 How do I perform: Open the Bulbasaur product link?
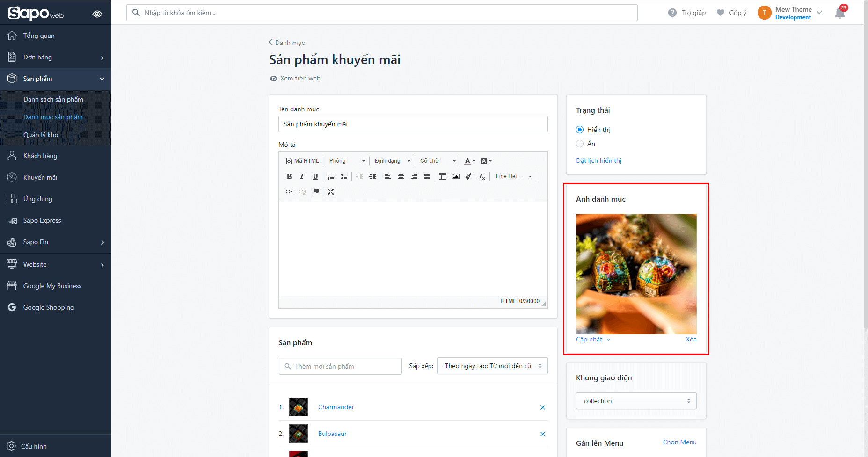332,434
